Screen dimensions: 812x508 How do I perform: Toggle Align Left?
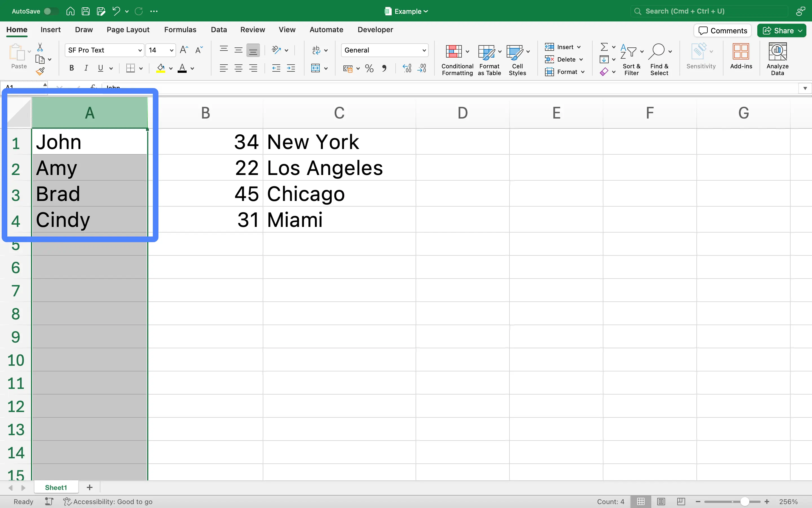(x=224, y=68)
